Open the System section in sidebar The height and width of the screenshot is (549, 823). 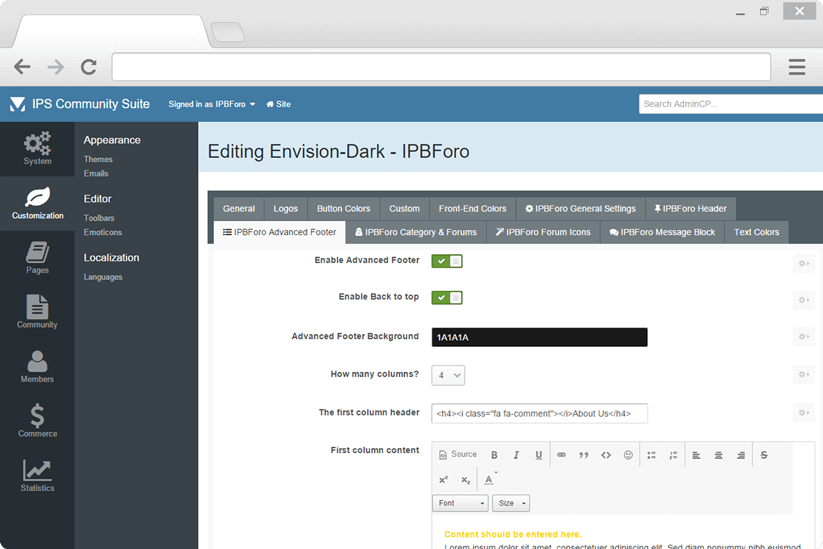[x=37, y=149]
